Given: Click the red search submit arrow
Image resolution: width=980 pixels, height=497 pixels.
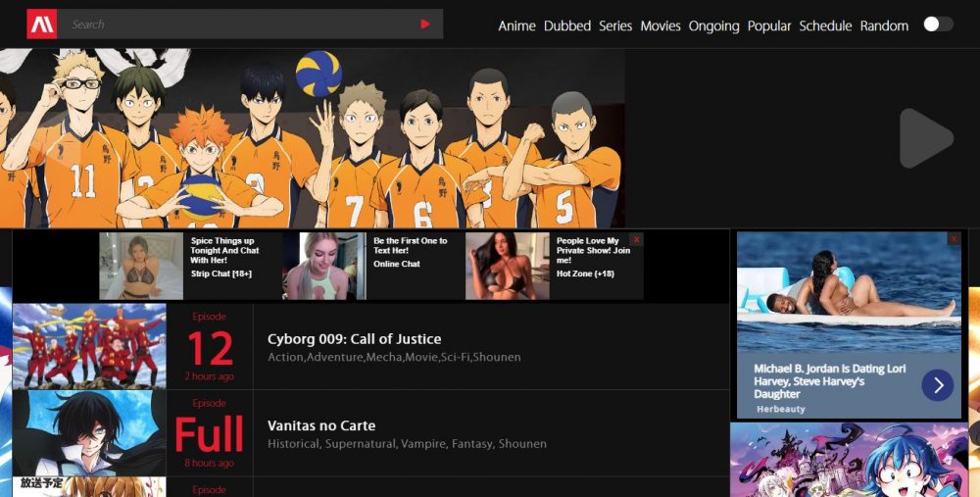Looking at the screenshot, I should coord(425,25).
